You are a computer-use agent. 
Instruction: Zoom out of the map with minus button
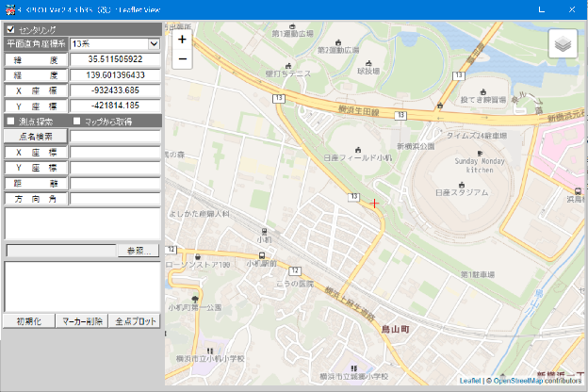click(182, 58)
